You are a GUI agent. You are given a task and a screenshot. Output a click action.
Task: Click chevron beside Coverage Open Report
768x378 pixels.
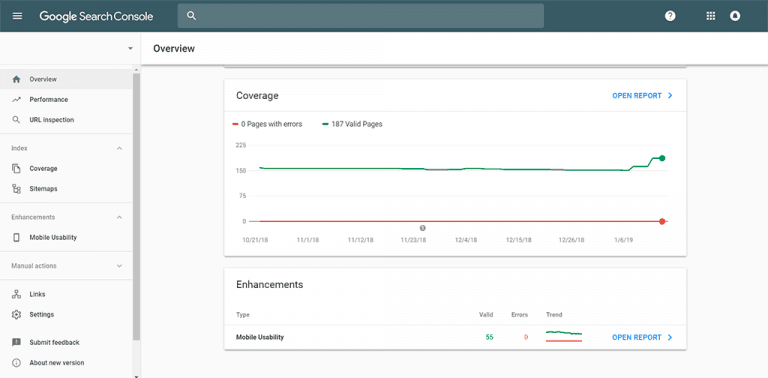[670, 96]
